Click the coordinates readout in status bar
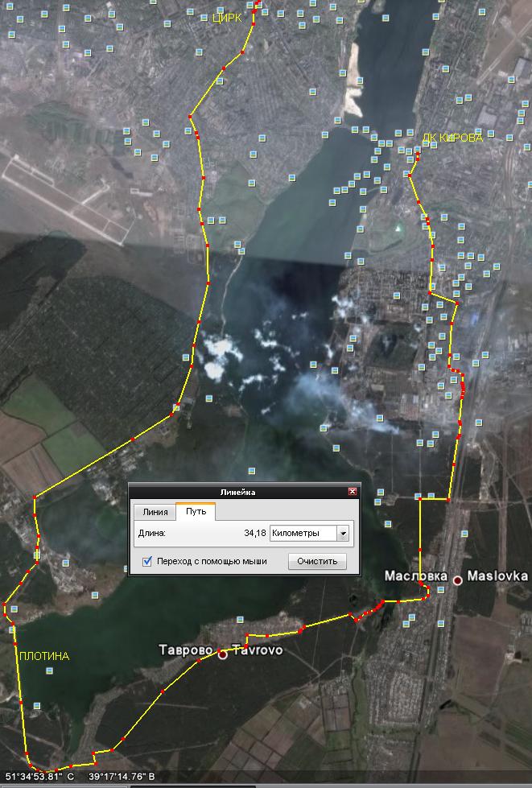This screenshot has height=788, width=532. coord(80,778)
